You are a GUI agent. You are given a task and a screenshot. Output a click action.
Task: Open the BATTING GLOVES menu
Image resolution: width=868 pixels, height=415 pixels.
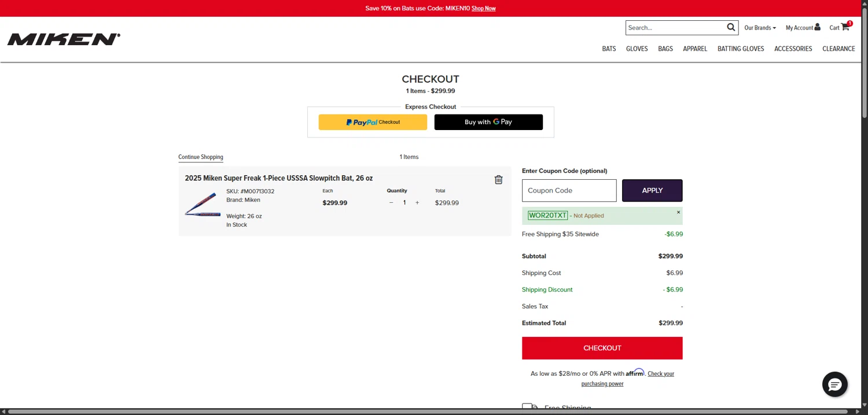[741, 49]
